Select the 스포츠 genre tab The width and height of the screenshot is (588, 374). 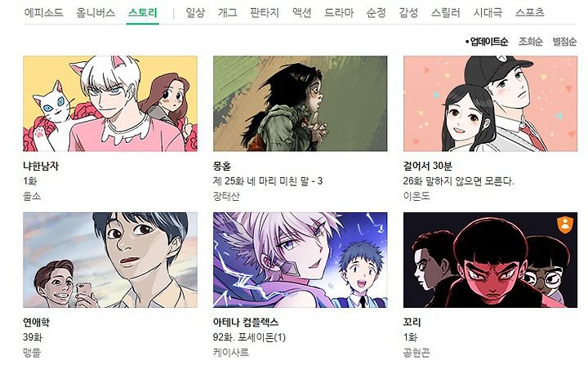pyautogui.click(x=529, y=13)
